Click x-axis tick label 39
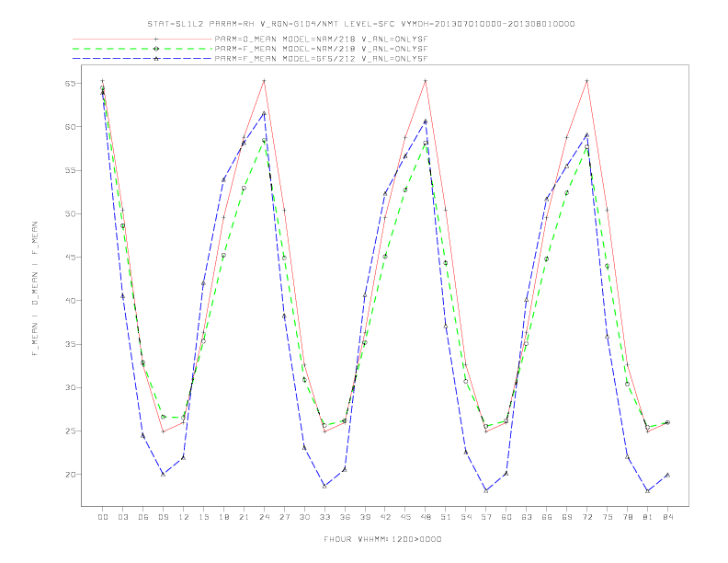728x563 pixels. 365,517
